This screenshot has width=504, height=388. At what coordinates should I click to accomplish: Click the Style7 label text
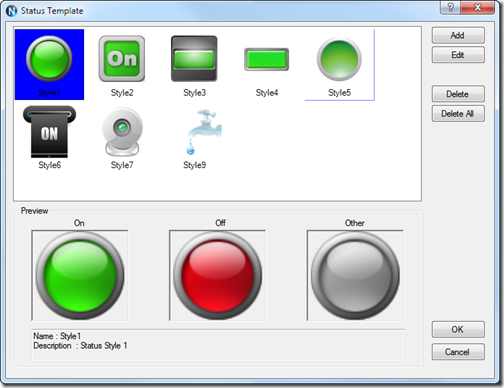(x=122, y=165)
